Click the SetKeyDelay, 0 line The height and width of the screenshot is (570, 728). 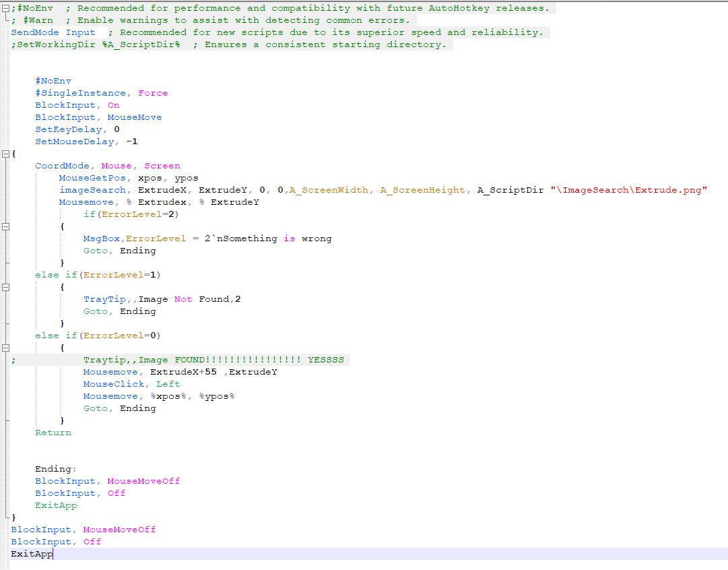click(x=77, y=129)
